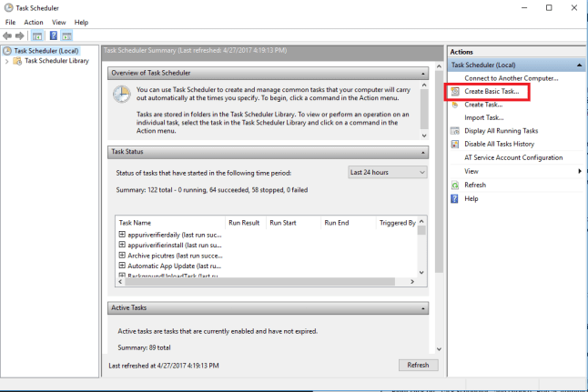Select Connect to Another Computer...
The image size is (588, 392).
tap(512, 78)
